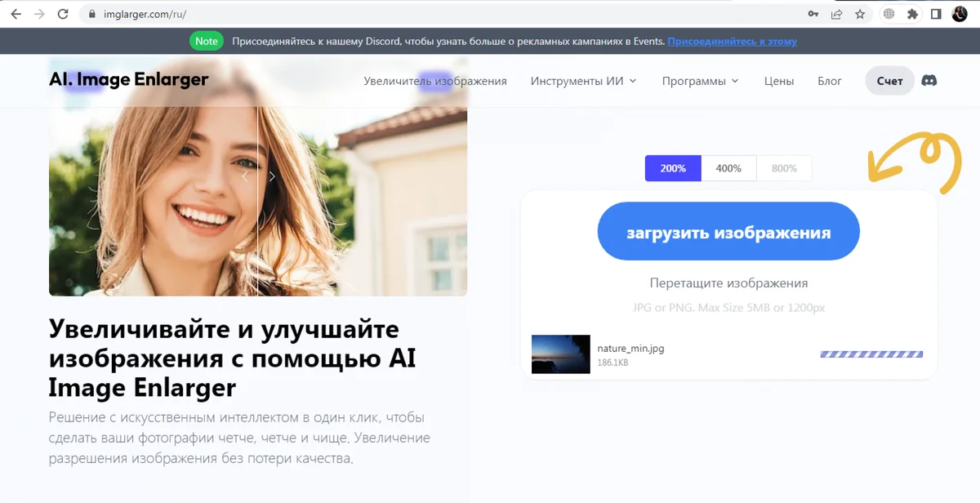This screenshot has width=980, height=503.
Task: Click the 'Увеличивайте и улучшайте изображения' headline
Action: click(x=232, y=357)
